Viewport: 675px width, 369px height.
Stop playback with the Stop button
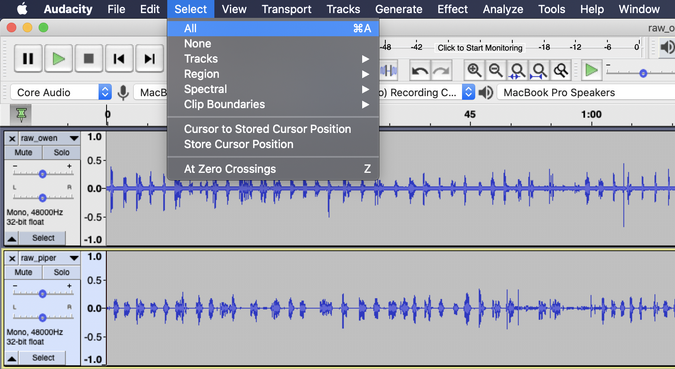(x=89, y=58)
